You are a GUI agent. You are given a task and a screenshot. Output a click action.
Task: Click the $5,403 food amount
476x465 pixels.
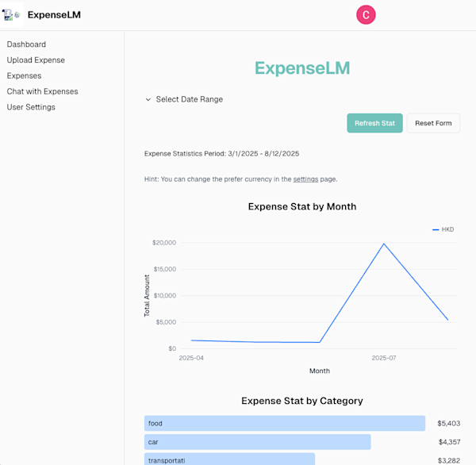point(449,424)
